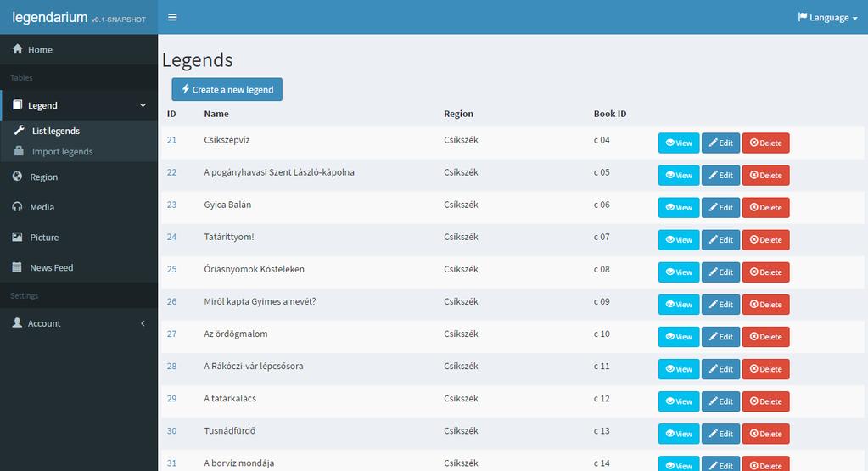
Task: Click Create a new legend button
Action: [227, 89]
